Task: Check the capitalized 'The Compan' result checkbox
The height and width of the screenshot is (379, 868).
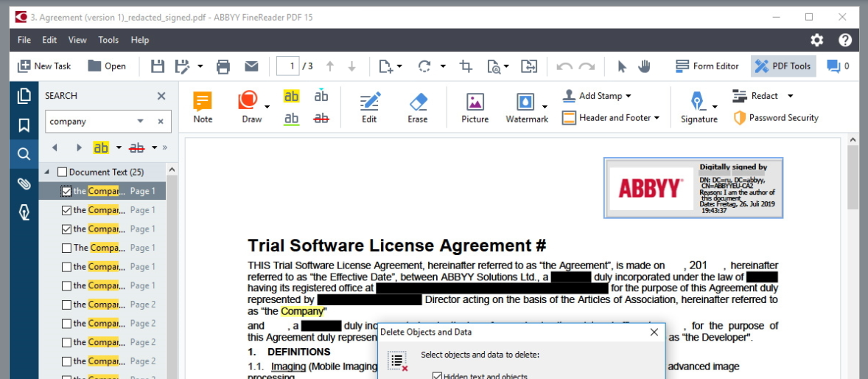Action: pos(66,248)
